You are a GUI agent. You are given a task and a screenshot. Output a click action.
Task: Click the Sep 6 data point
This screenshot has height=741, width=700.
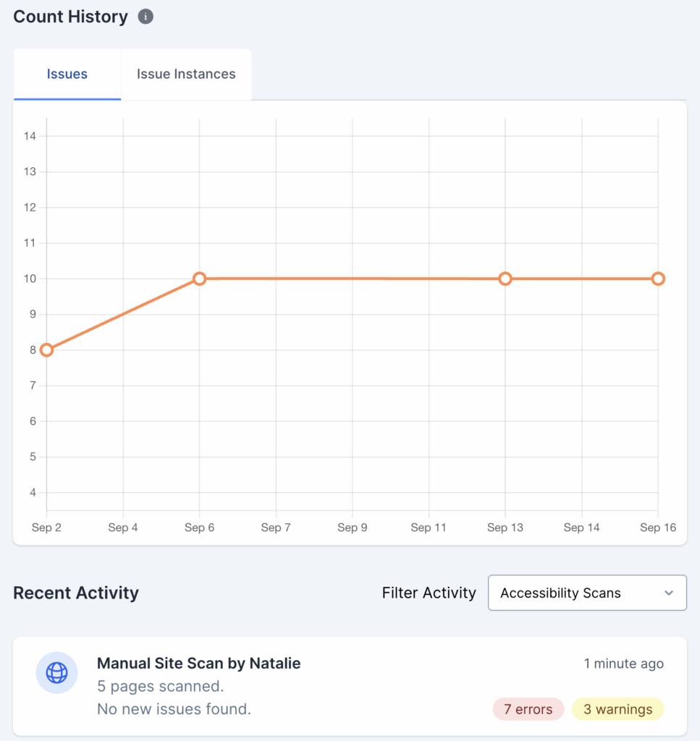(200, 279)
